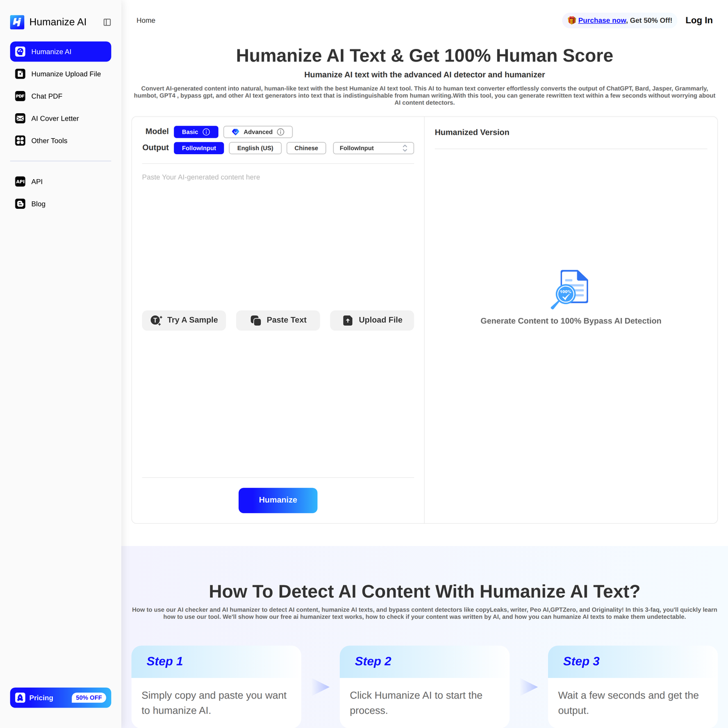This screenshot has height=728, width=728.
Task: Click the Paste Text clipboard icon
Action: (x=256, y=320)
